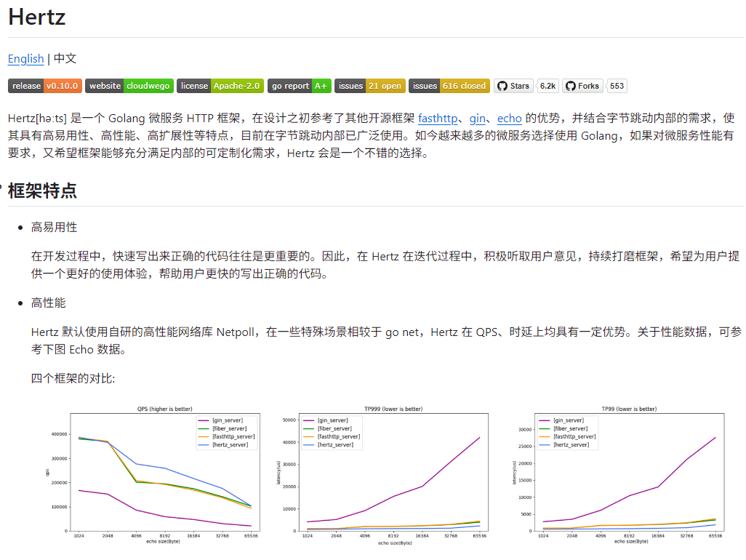The width and height of the screenshot is (746, 560).
Task: Click the Hertz main heading
Action: coord(36,17)
